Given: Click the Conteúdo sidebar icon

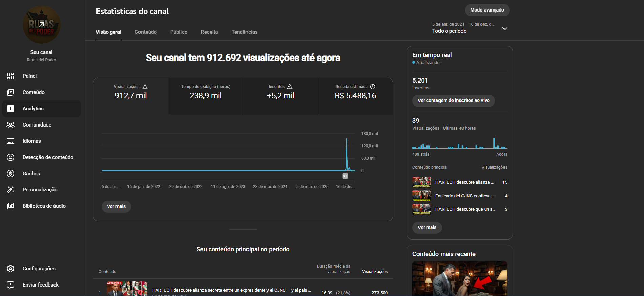Looking at the screenshot, I should pos(10,92).
